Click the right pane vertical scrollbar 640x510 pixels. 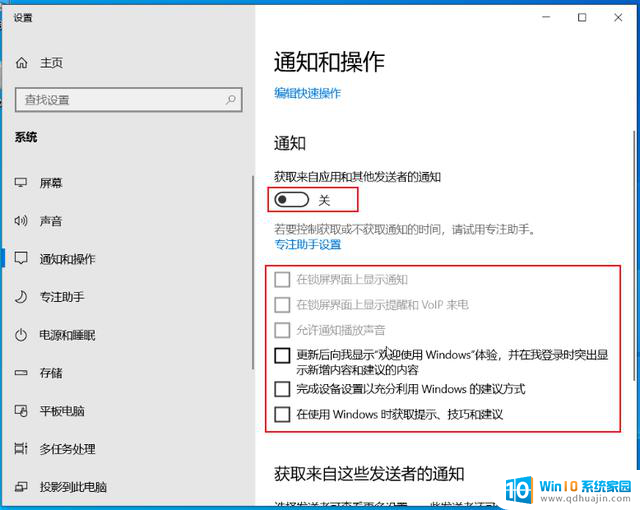pos(634,256)
